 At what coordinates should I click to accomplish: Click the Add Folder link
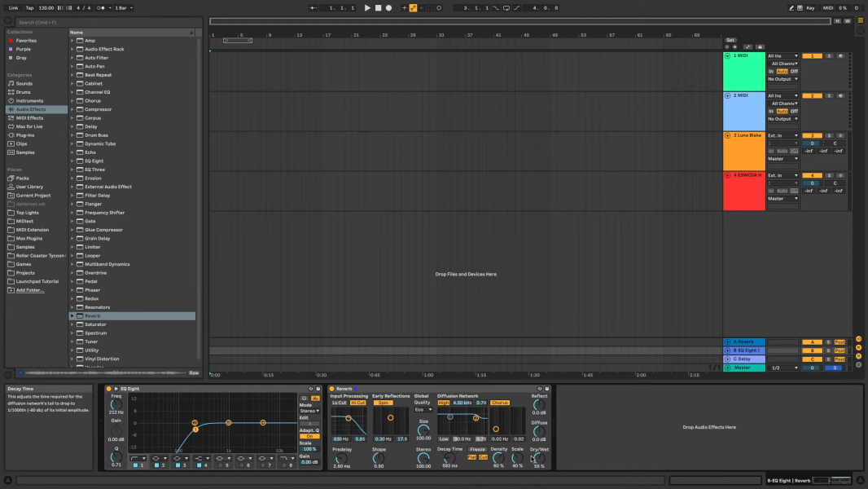point(30,290)
